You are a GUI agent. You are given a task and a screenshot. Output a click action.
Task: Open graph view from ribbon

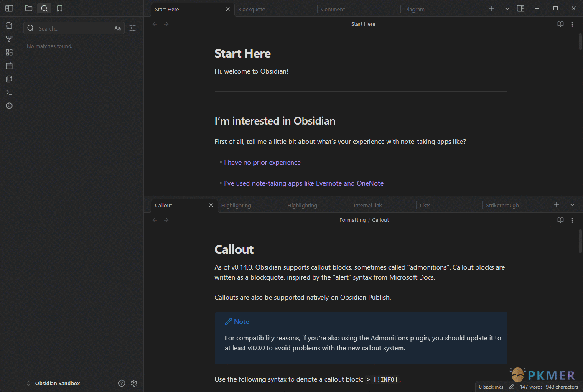click(9, 39)
